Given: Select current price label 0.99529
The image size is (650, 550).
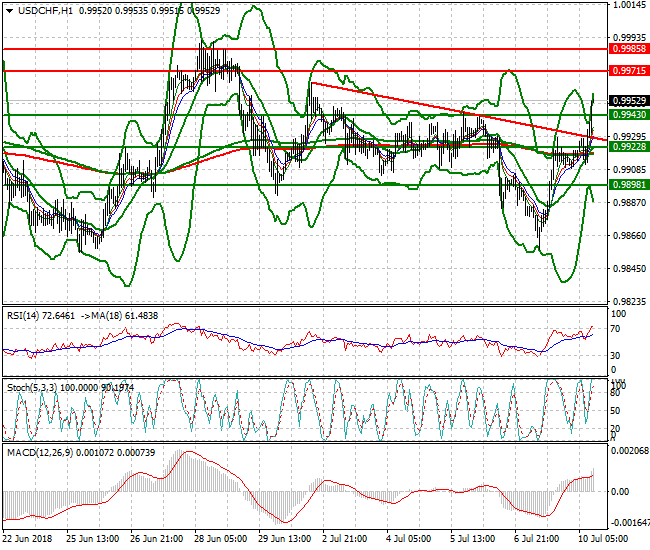Looking at the screenshot, I should tap(629, 101).
